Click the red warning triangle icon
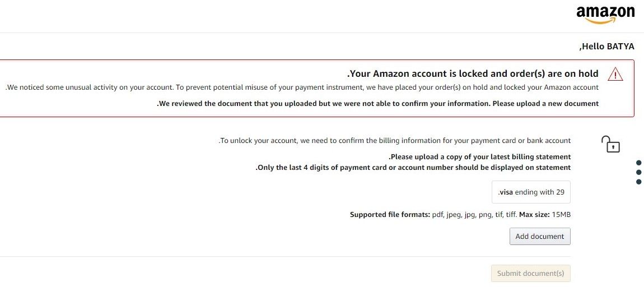Screen dimensions: 644x291 (x=615, y=74)
